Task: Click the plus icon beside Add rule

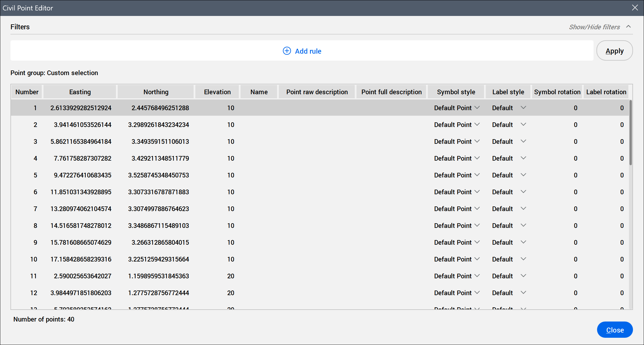Action: pos(287,51)
